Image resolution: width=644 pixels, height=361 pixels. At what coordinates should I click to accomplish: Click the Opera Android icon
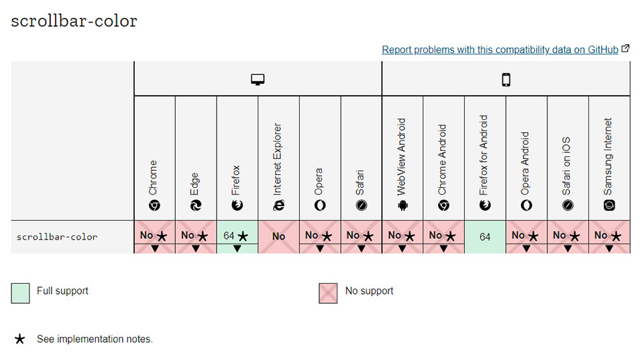(x=527, y=205)
